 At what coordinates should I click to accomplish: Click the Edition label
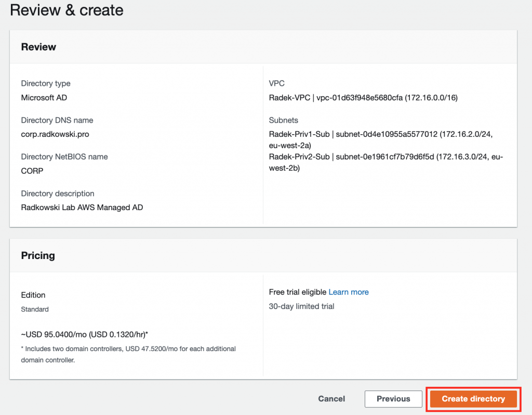(x=33, y=295)
